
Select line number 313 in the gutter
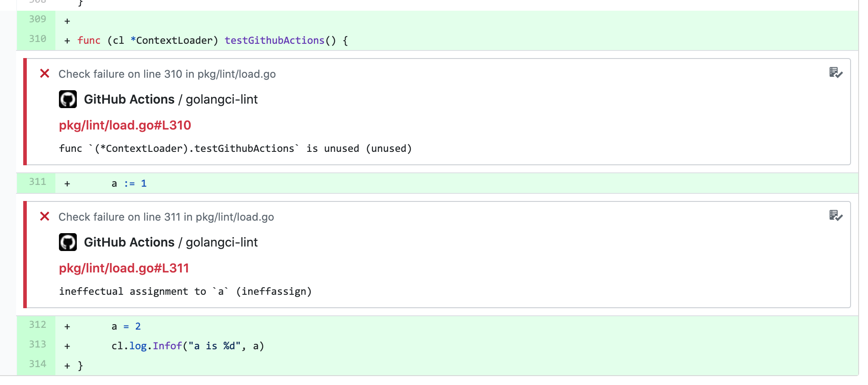[x=38, y=344]
